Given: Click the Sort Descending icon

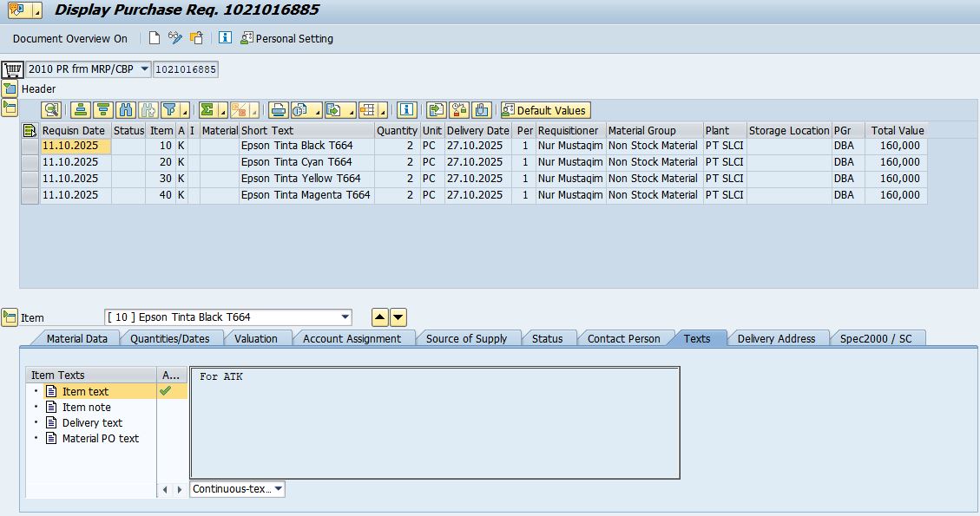Looking at the screenshot, I should pyautogui.click(x=103, y=110).
